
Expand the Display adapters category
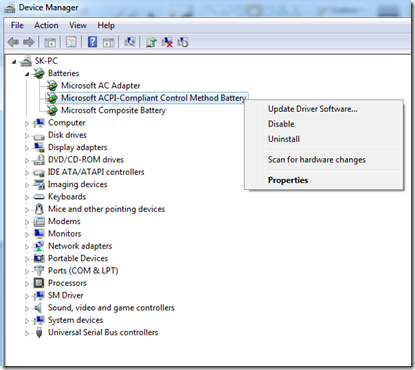click(27, 148)
